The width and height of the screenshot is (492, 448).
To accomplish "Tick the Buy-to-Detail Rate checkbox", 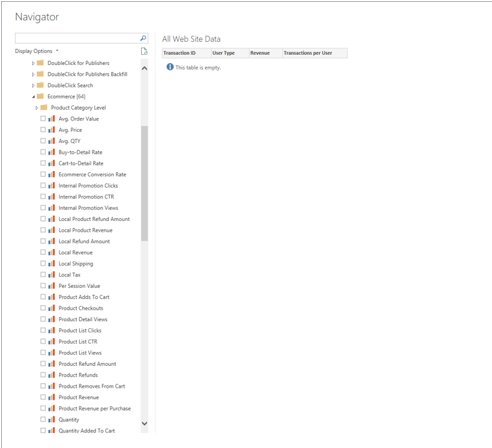I will point(43,152).
